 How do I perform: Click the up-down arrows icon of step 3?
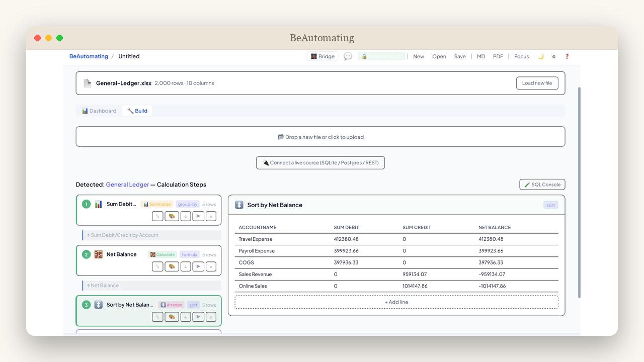point(99,305)
